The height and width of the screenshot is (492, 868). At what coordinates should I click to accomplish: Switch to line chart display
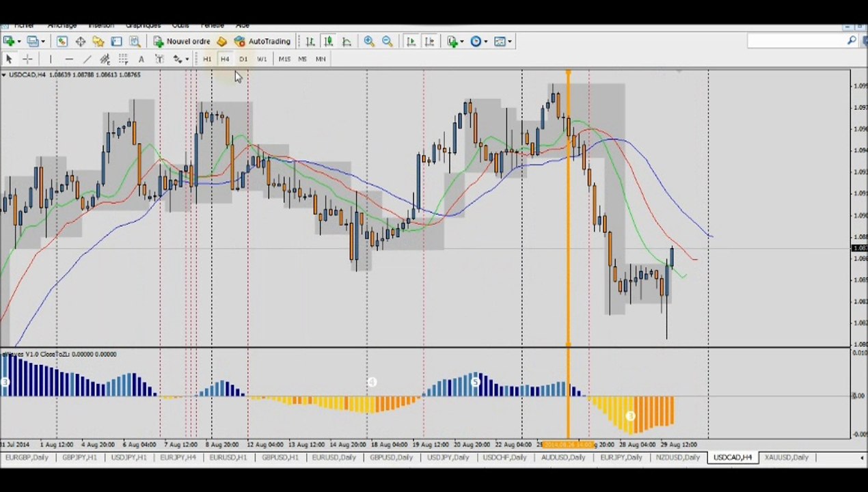(x=347, y=42)
